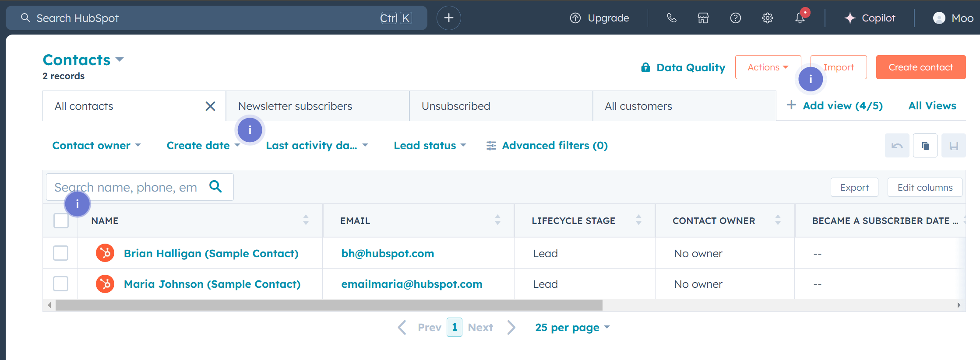The image size is (980, 360).
Task: Open Maria Johnson (Sample Contact) record
Action: tap(212, 284)
